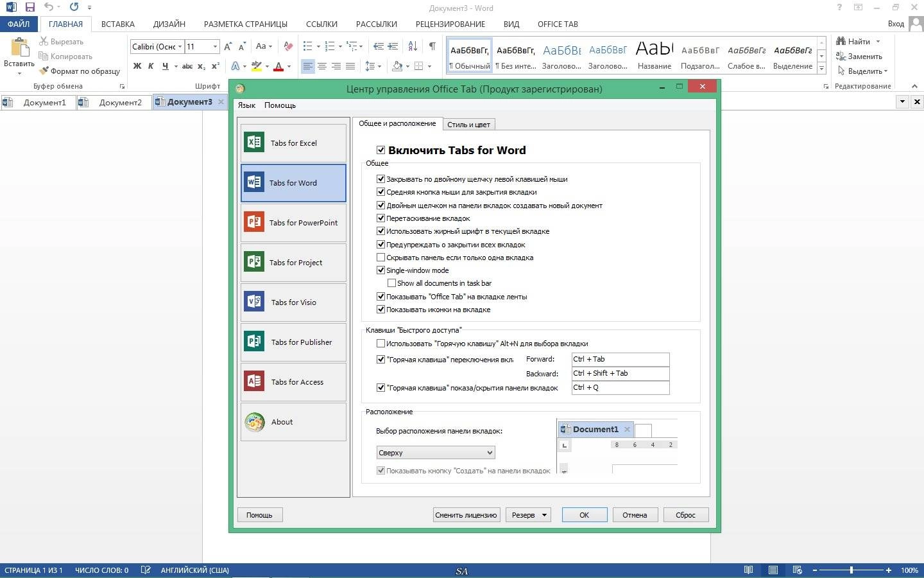The height and width of the screenshot is (578, 924).
Task: Open the ВСТАВКА ribbon tab
Action: 118,24
